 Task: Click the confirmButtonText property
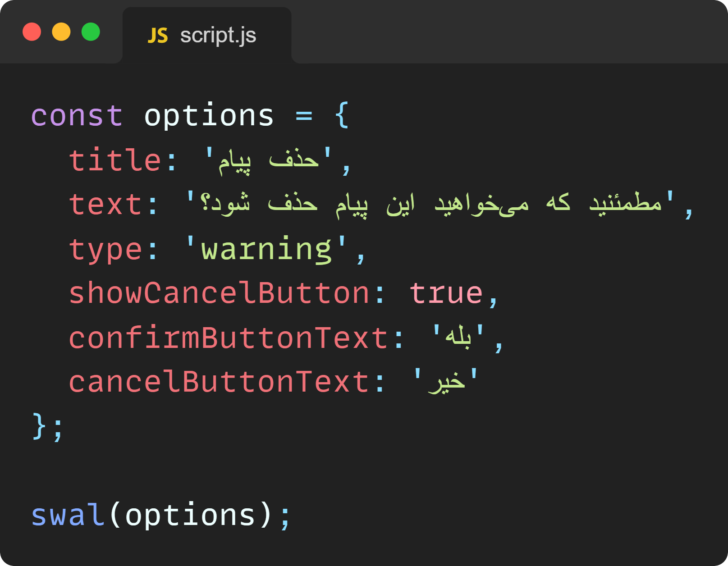click(228, 338)
